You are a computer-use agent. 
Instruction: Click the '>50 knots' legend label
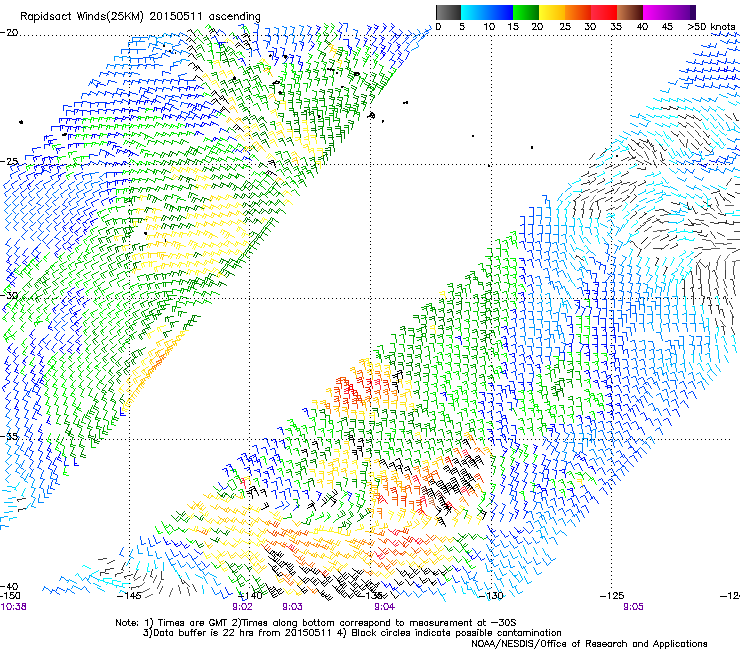click(711, 27)
